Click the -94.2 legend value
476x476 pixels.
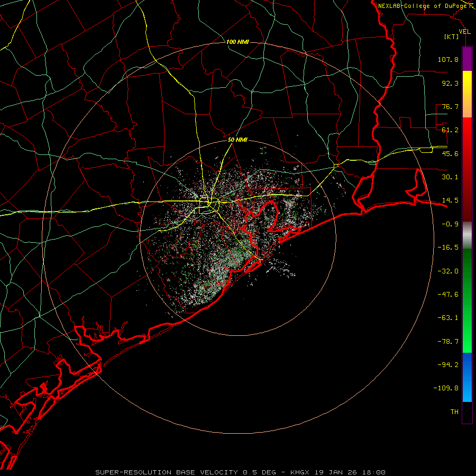coord(448,365)
